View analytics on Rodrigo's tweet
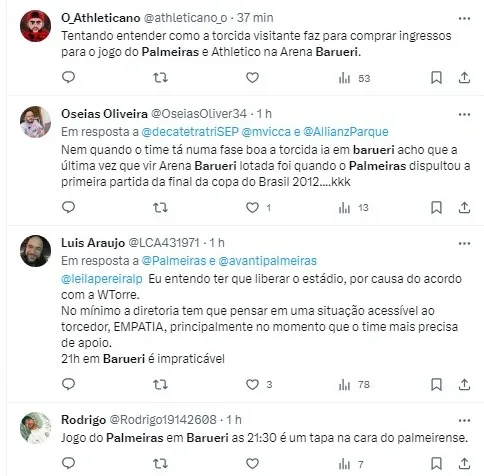 click(351, 464)
